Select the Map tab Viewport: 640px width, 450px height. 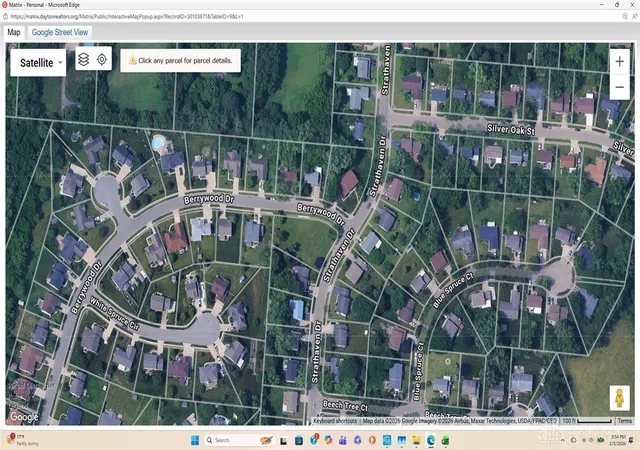13,32
